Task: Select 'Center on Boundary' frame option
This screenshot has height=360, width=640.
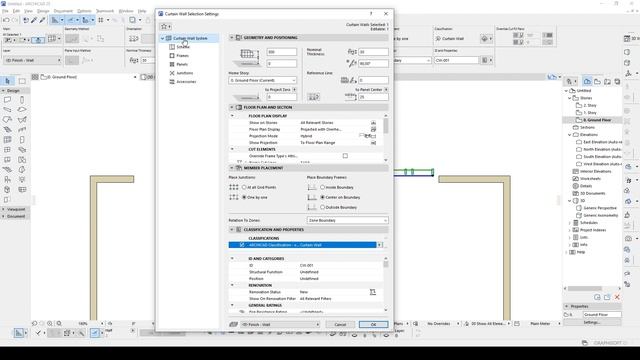Action: point(322,197)
